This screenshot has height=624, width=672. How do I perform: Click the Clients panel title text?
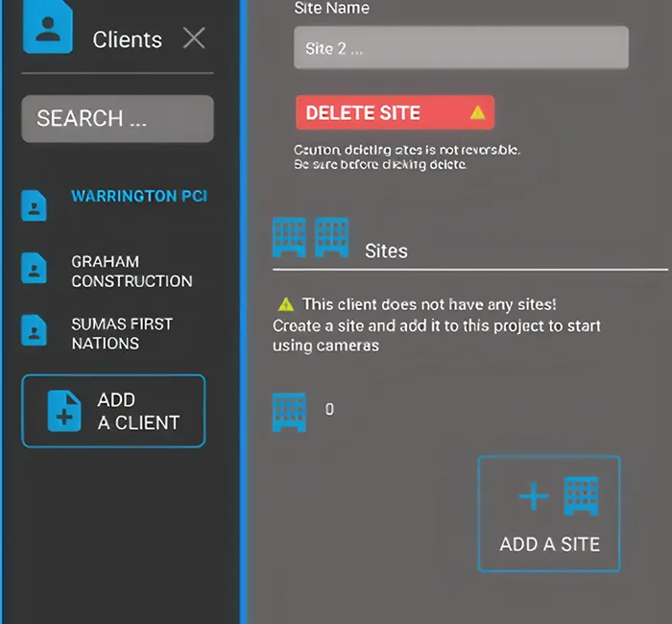[128, 40]
